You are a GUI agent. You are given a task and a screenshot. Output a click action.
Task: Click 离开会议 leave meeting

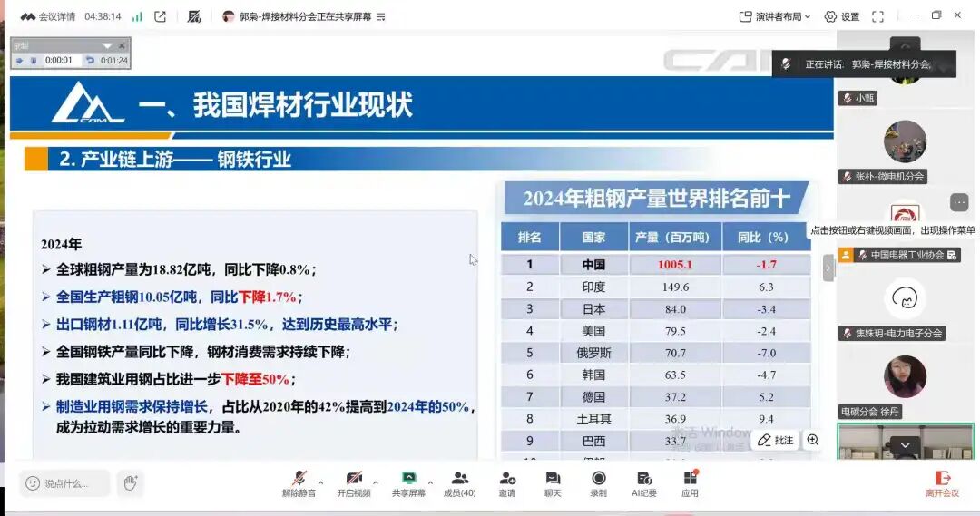coord(943,483)
